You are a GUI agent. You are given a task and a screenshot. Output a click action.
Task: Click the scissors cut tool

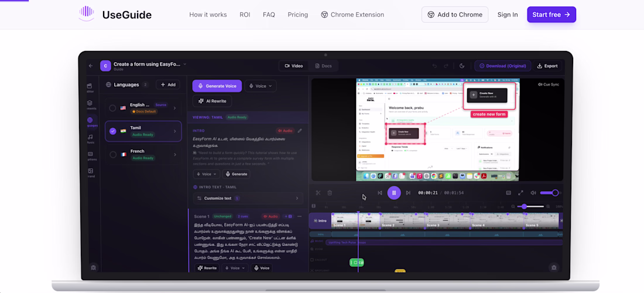pos(318,193)
